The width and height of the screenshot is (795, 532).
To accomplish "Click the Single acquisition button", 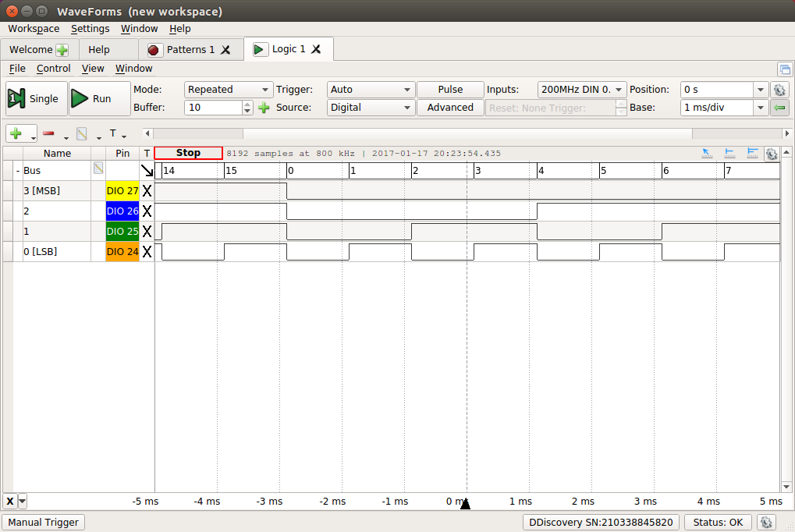I will point(37,98).
